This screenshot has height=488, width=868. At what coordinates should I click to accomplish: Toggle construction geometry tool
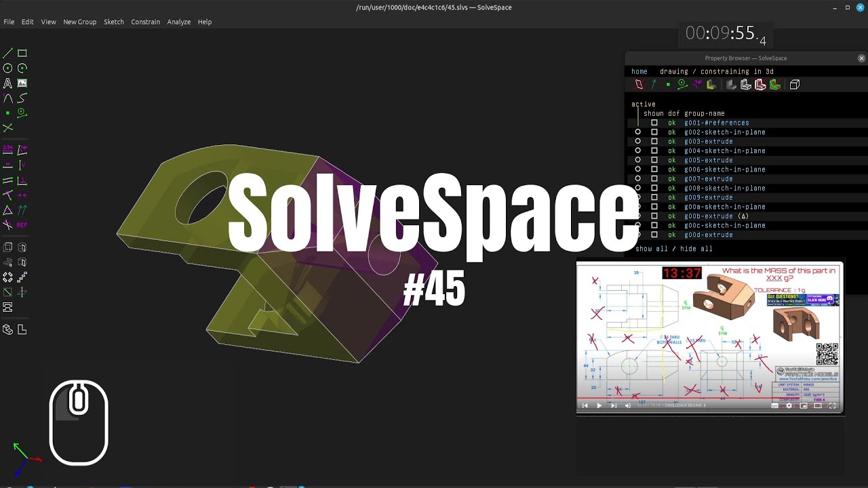(x=22, y=113)
